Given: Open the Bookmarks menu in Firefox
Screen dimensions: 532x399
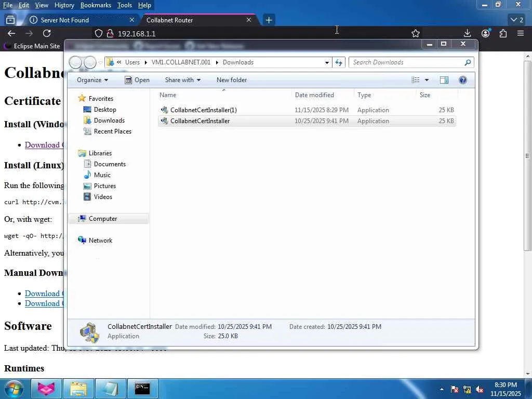Looking at the screenshot, I should pos(96,5).
